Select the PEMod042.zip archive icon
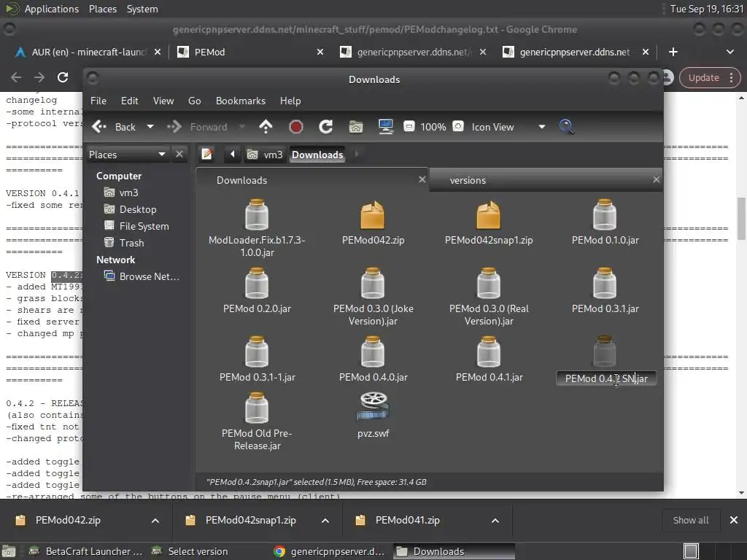747x560 pixels. (x=373, y=215)
